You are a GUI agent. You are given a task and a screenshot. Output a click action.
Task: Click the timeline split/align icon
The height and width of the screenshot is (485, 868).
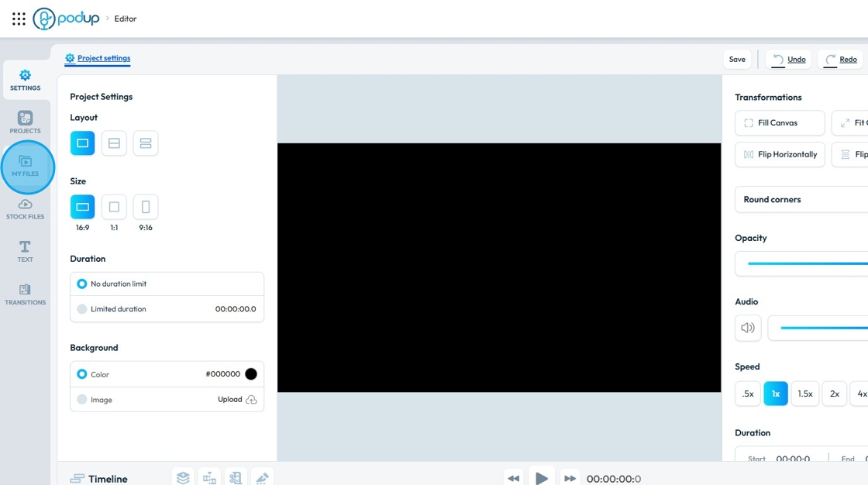[x=209, y=476]
